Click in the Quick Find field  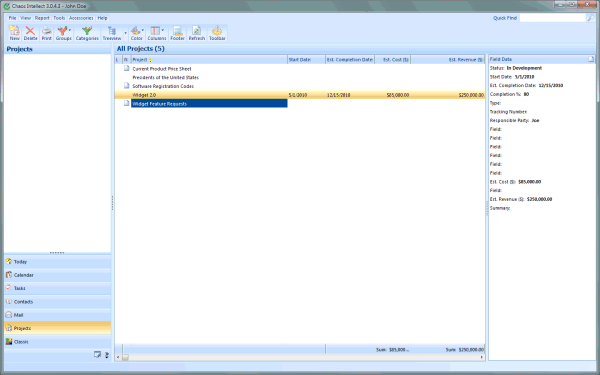tap(553, 18)
